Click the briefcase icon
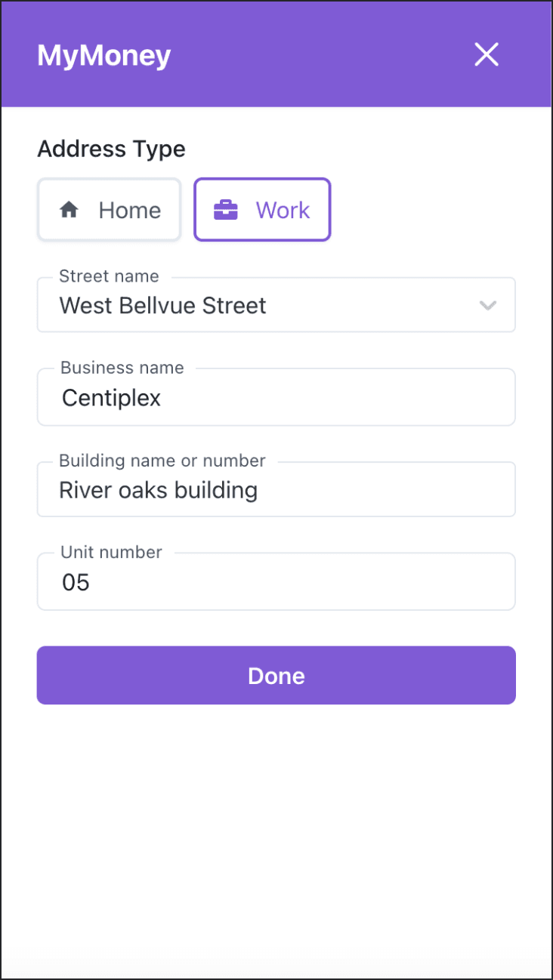The height and width of the screenshot is (980, 553). point(226,210)
